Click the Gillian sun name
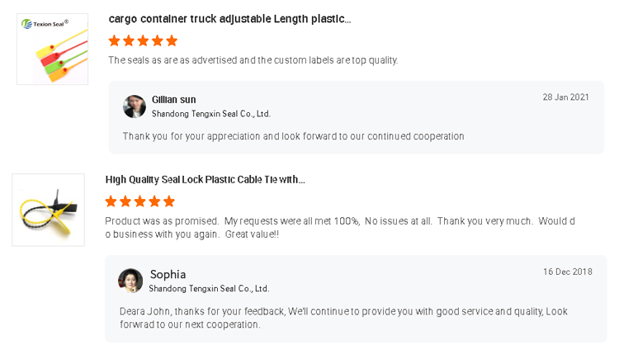Screen dimensions: 619x364 174,100
